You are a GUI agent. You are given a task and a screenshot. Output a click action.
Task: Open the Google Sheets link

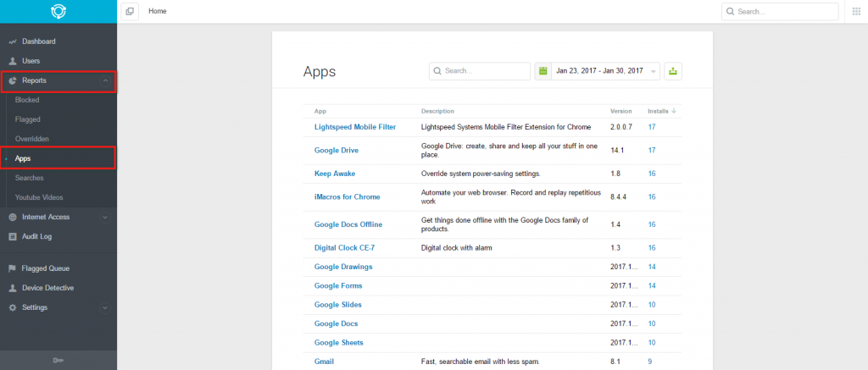pyautogui.click(x=339, y=343)
